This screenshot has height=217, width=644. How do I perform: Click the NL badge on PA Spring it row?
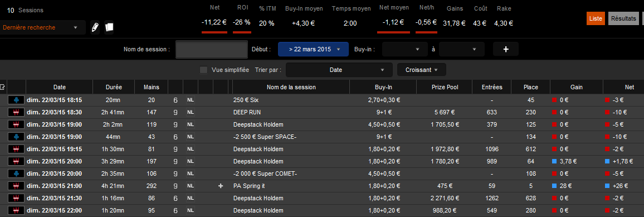click(x=191, y=186)
